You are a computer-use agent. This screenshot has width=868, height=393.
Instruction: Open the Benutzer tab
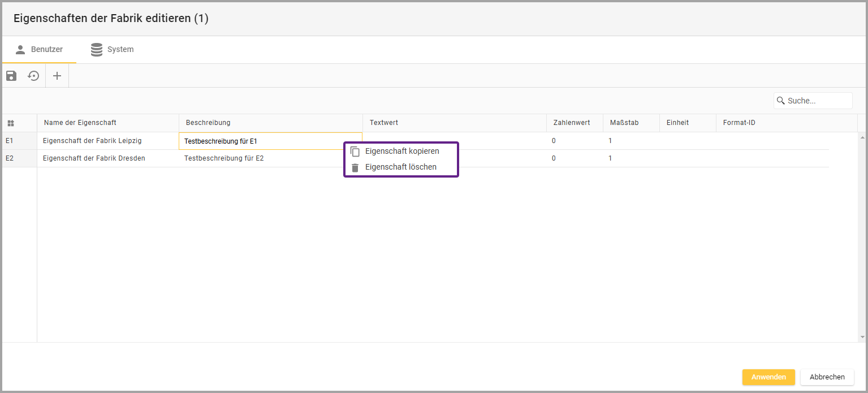39,50
